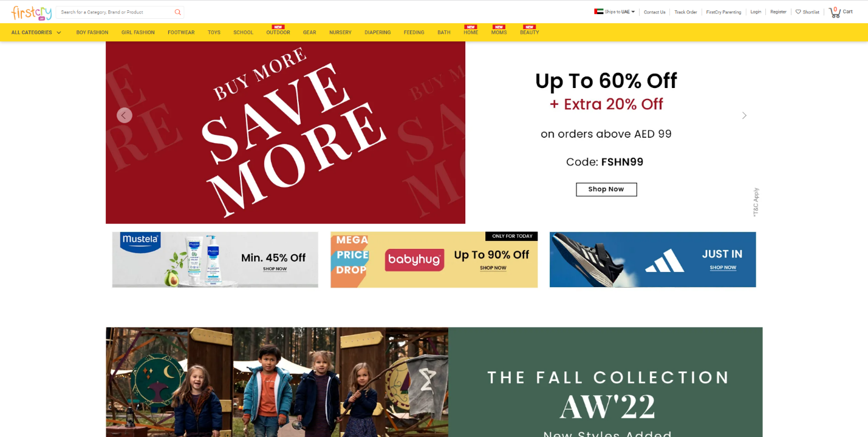This screenshot has height=437, width=868.
Task: Click the Shop Now banner button
Action: 606,189
